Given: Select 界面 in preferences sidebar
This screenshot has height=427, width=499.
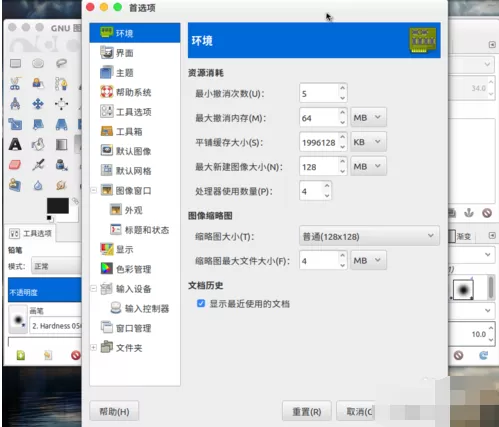Looking at the screenshot, I should pyautogui.click(x=135, y=53).
